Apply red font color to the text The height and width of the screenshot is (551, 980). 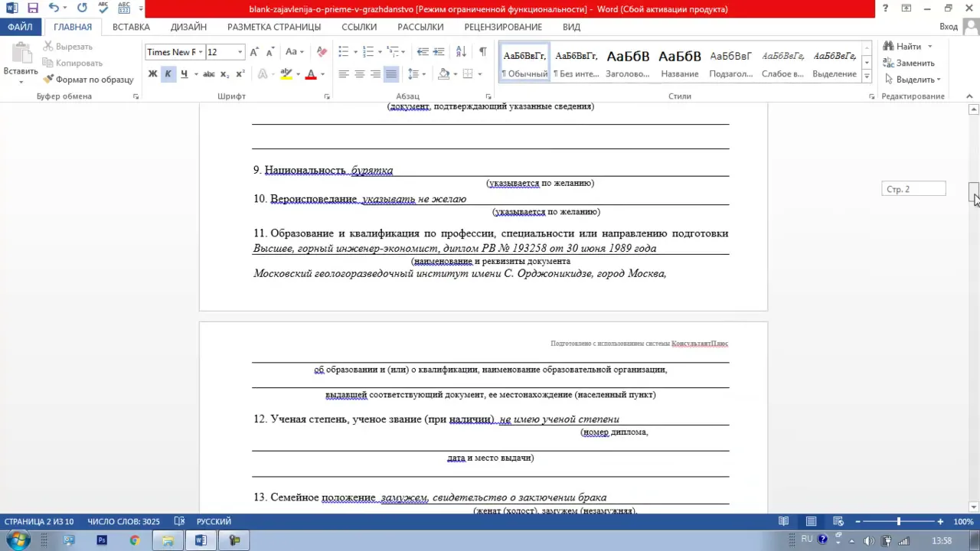(311, 74)
